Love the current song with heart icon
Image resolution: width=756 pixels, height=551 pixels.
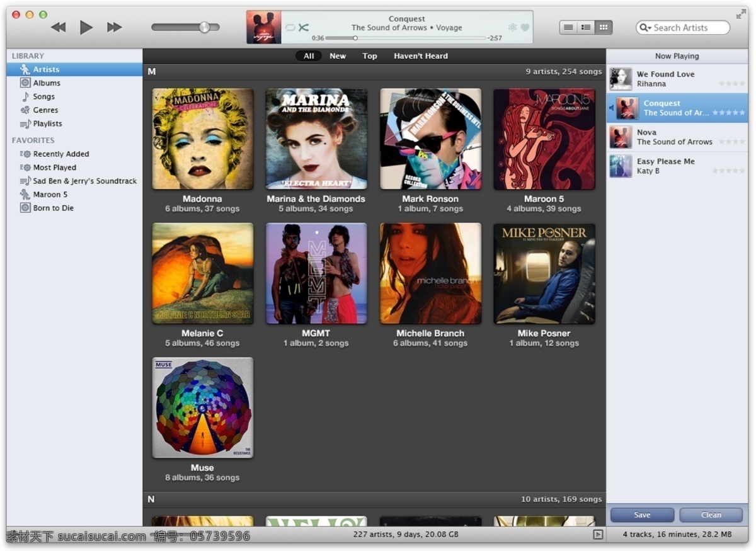click(x=525, y=28)
